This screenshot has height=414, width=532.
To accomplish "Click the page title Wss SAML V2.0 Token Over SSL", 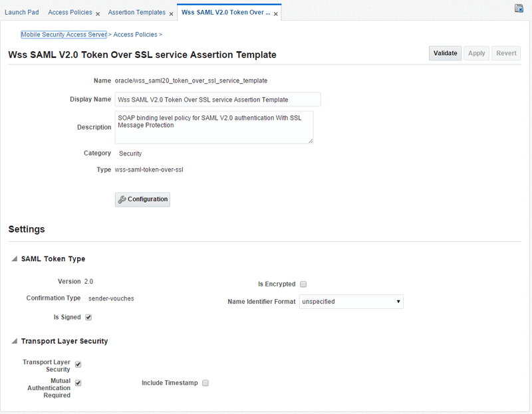I will pyautogui.click(x=142, y=54).
